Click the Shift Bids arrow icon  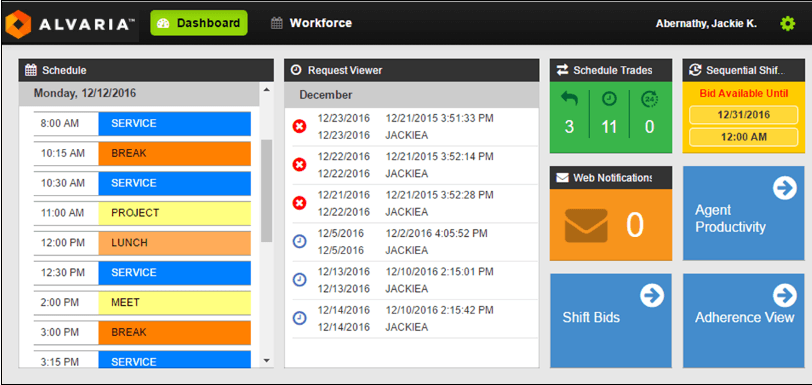click(652, 295)
